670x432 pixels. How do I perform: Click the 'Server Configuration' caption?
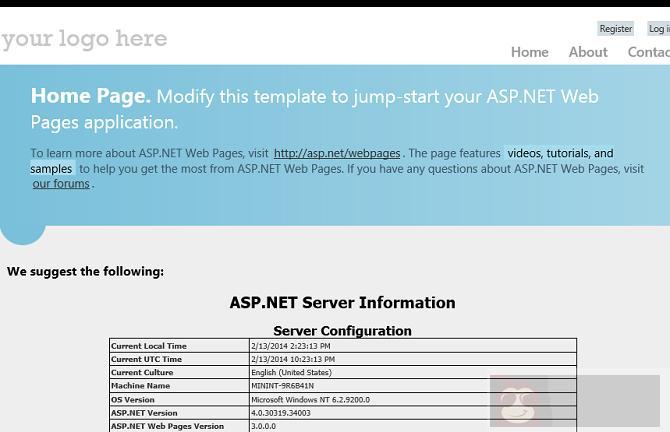pyautogui.click(x=342, y=331)
